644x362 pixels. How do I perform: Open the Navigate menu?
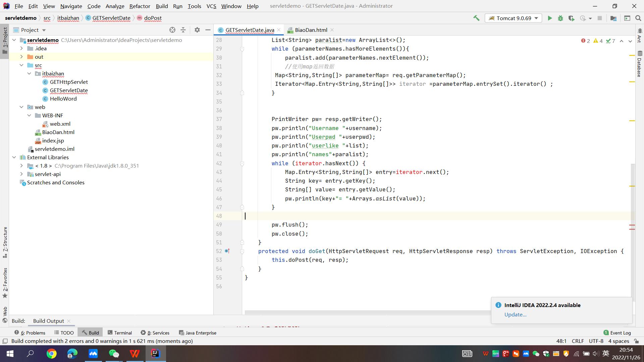71,6
